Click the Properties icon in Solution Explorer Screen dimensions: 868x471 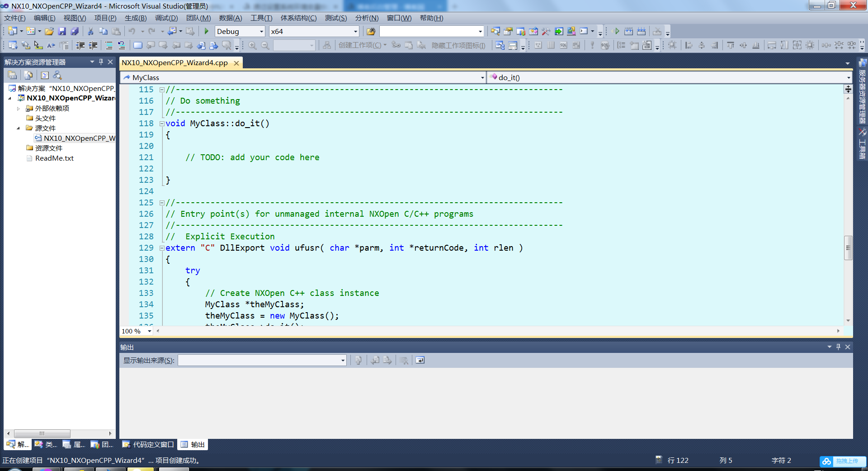coord(13,75)
